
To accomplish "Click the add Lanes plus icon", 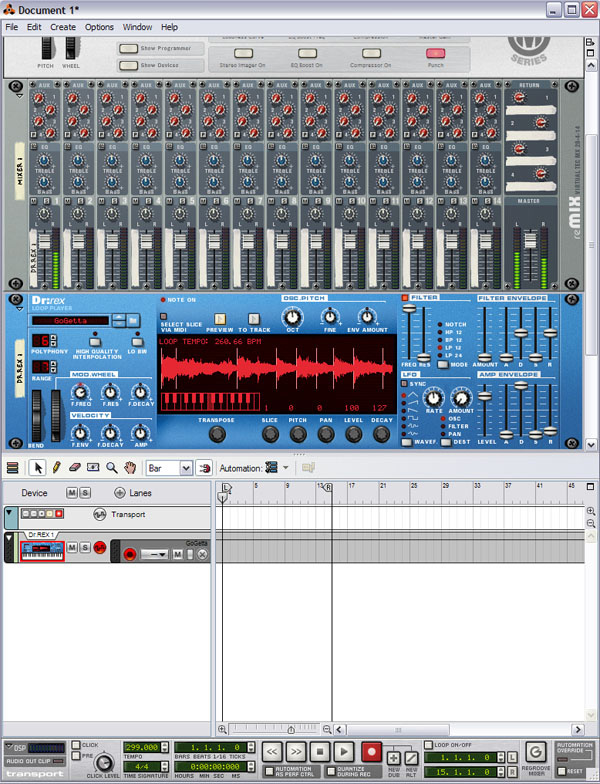I will (x=120, y=493).
